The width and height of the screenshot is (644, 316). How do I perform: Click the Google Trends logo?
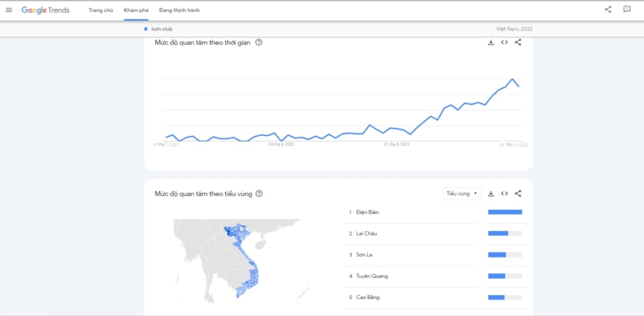click(45, 10)
